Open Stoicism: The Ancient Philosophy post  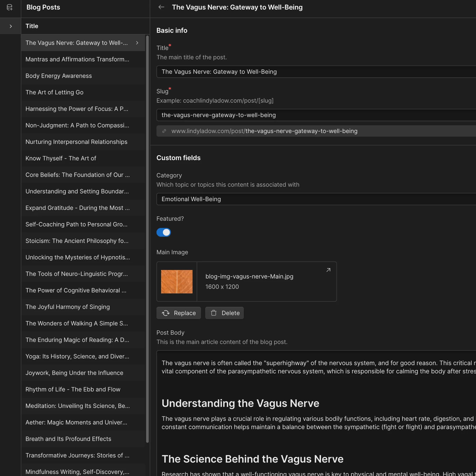pos(83,241)
